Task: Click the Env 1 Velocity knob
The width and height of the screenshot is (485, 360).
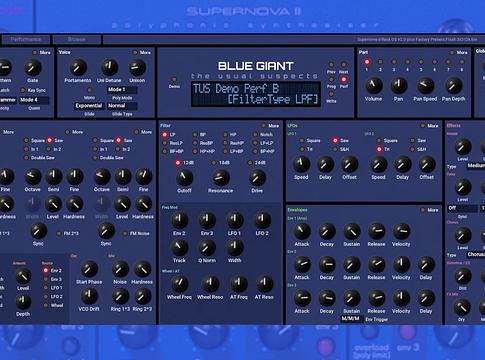Action: click(401, 231)
